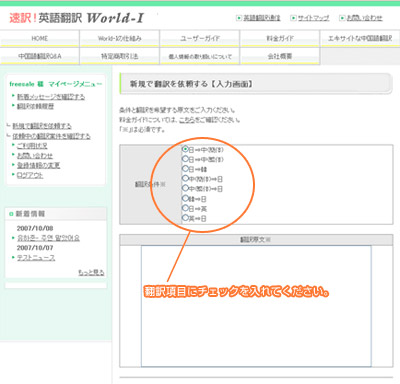Screen dimensions: 400x384
Task: Click the 2007/10/08 date text
Action: point(35,228)
